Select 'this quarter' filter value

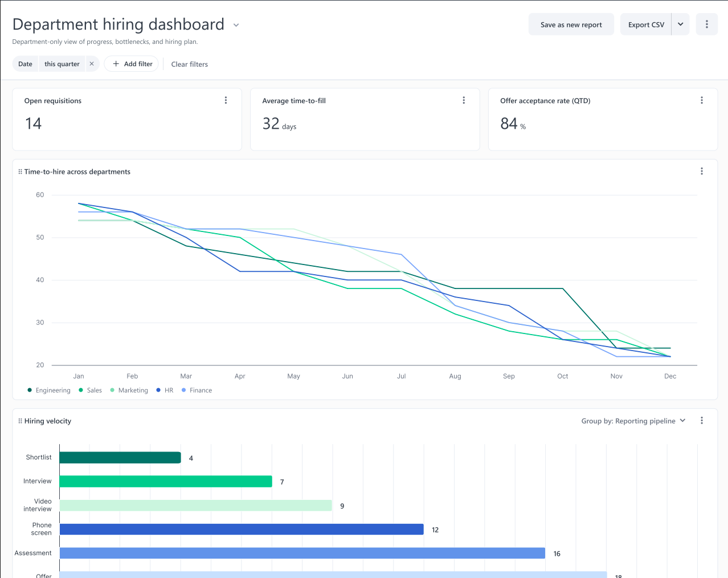[62, 64]
